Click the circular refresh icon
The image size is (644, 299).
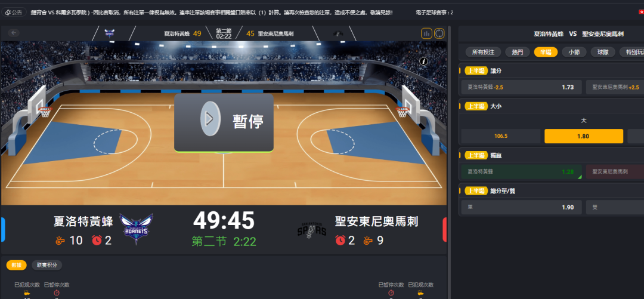439,33
